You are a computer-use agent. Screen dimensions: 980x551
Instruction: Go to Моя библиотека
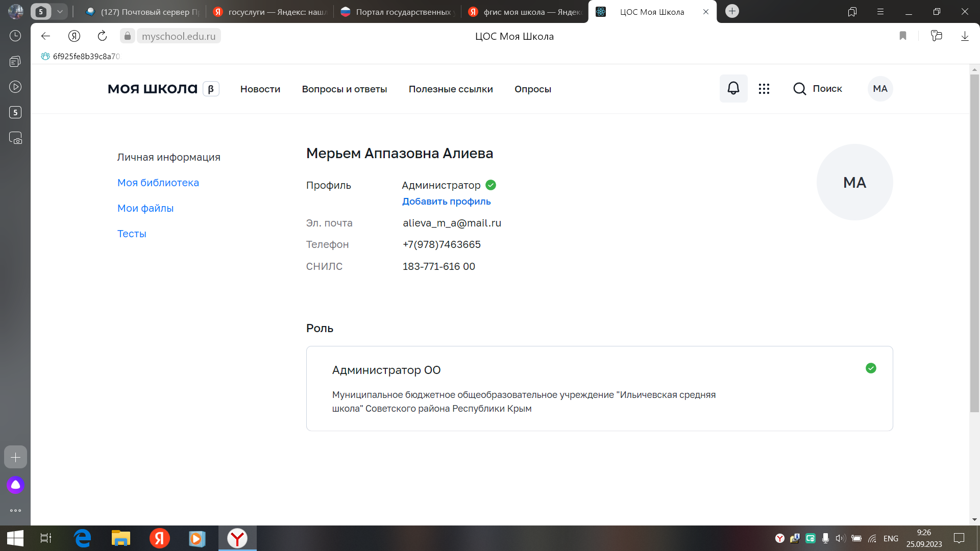[158, 183]
